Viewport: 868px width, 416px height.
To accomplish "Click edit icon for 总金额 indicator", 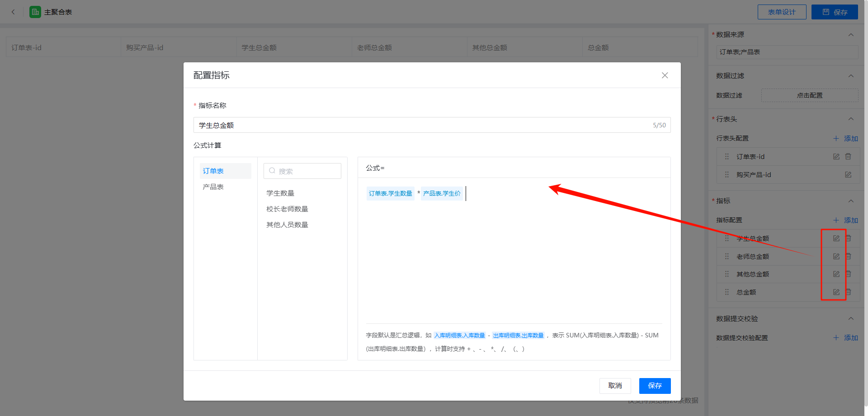I will coord(836,292).
